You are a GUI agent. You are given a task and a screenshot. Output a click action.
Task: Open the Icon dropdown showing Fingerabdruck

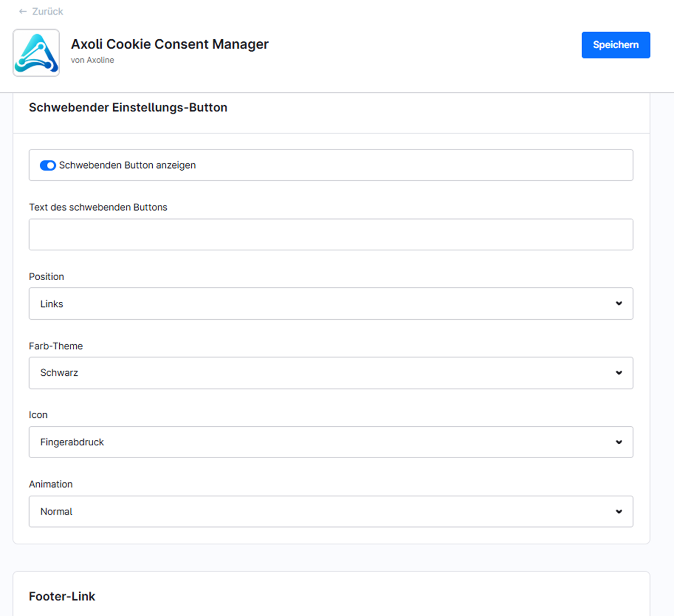(331, 442)
